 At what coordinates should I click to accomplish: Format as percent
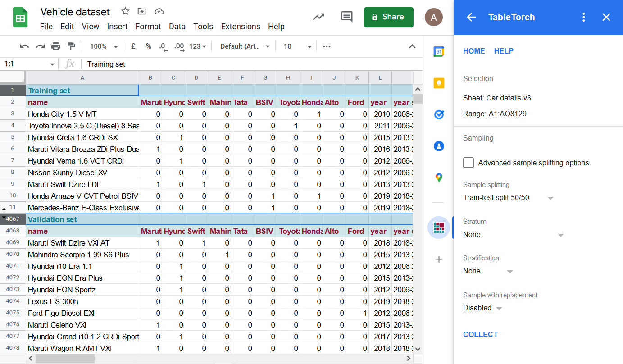148,46
